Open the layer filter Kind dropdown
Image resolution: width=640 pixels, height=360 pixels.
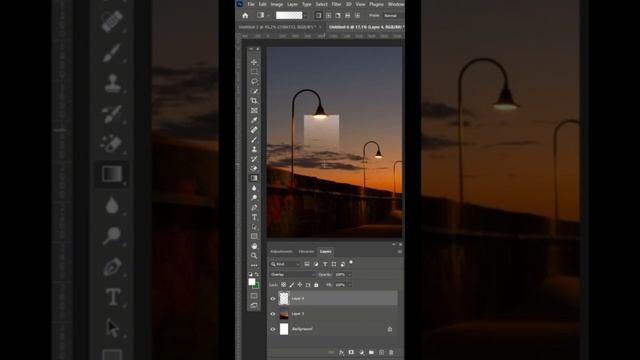(285, 264)
